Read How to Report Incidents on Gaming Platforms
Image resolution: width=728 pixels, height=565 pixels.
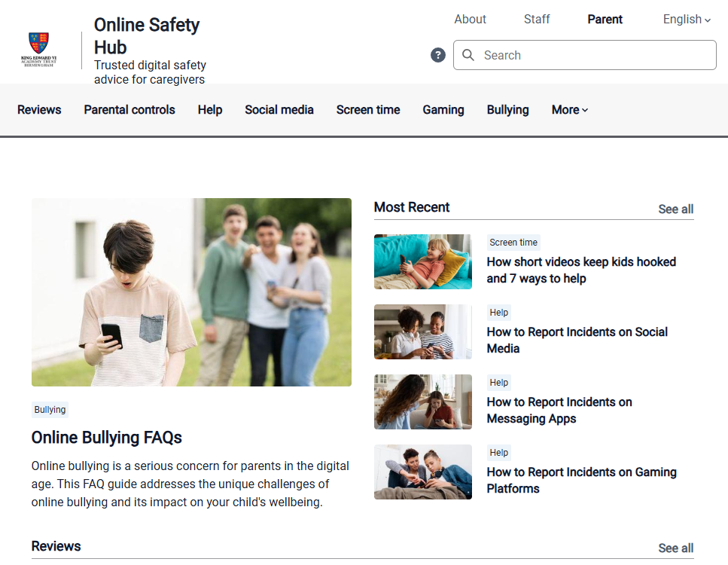click(x=581, y=480)
